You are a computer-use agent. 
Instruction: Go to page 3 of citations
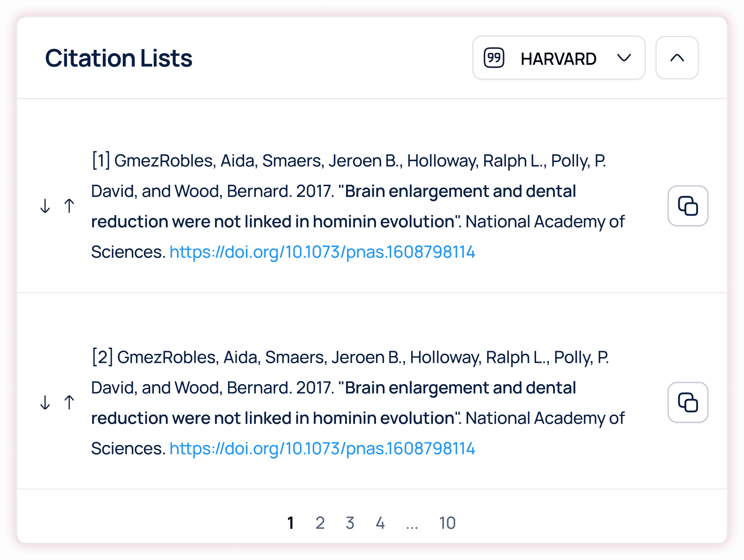(350, 523)
